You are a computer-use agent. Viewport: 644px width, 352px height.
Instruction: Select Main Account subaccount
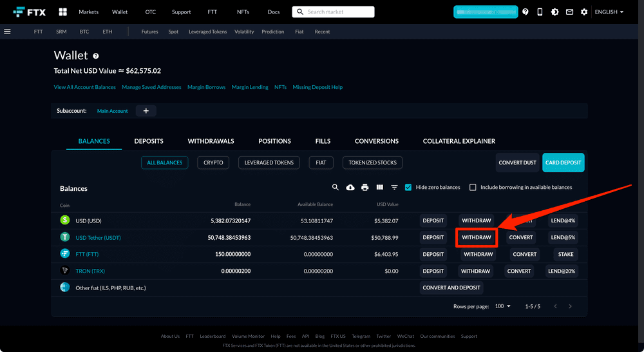[x=112, y=111]
